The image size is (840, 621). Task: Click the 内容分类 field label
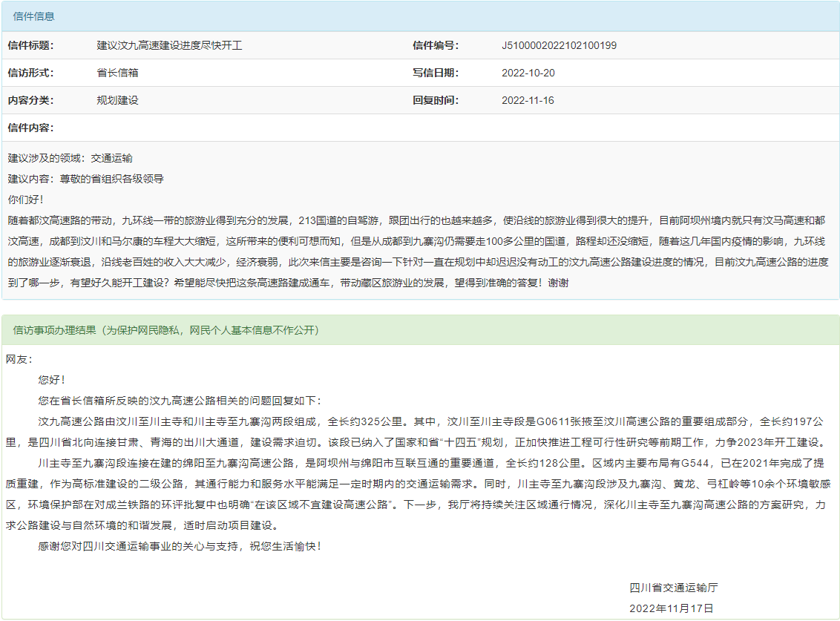tap(30, 100)
